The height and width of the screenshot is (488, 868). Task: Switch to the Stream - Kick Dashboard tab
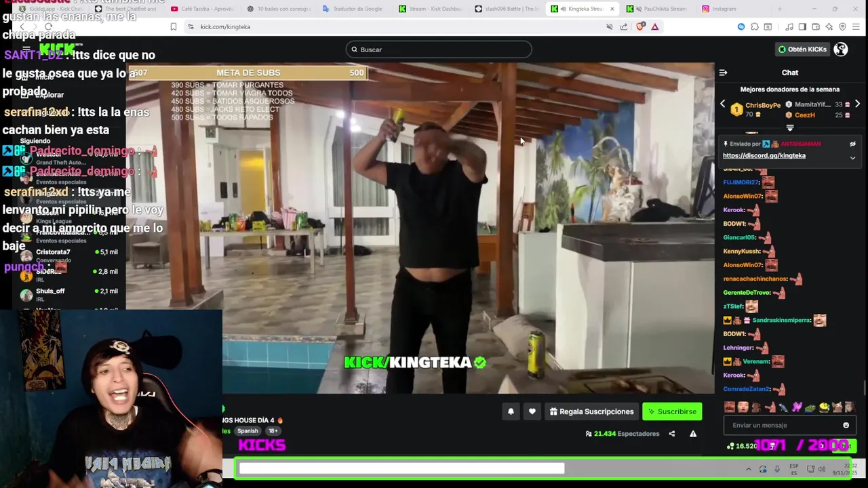(432, 9)
